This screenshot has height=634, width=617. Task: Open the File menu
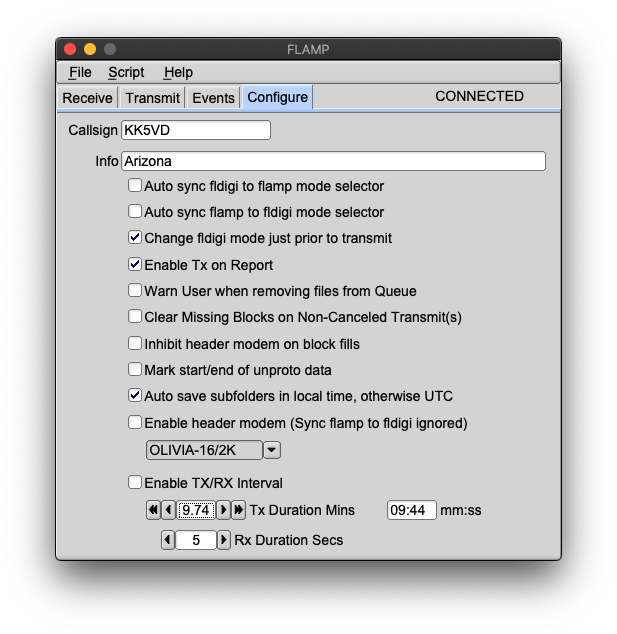[x=80, y=72]
